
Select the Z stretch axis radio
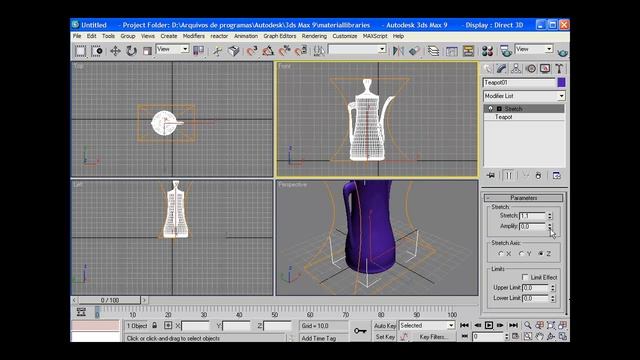[x=541, y=253]
